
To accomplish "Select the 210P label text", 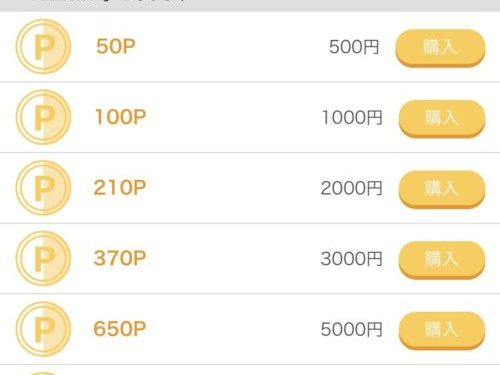I will coord(120,188).
